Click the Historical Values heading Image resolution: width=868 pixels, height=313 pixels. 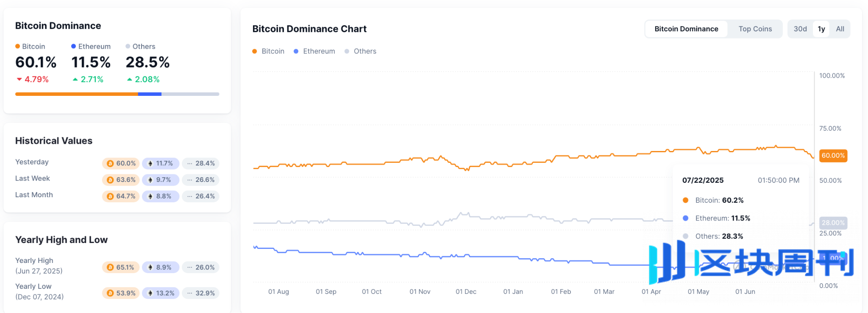pyautogui.click(x=54, y=141)
